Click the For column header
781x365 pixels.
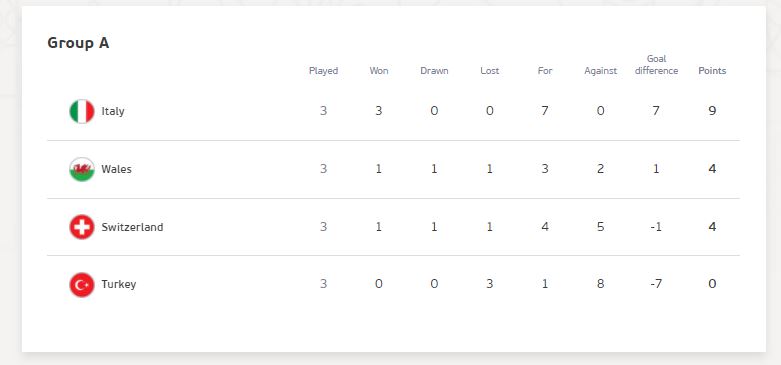[x=545, y=71]
